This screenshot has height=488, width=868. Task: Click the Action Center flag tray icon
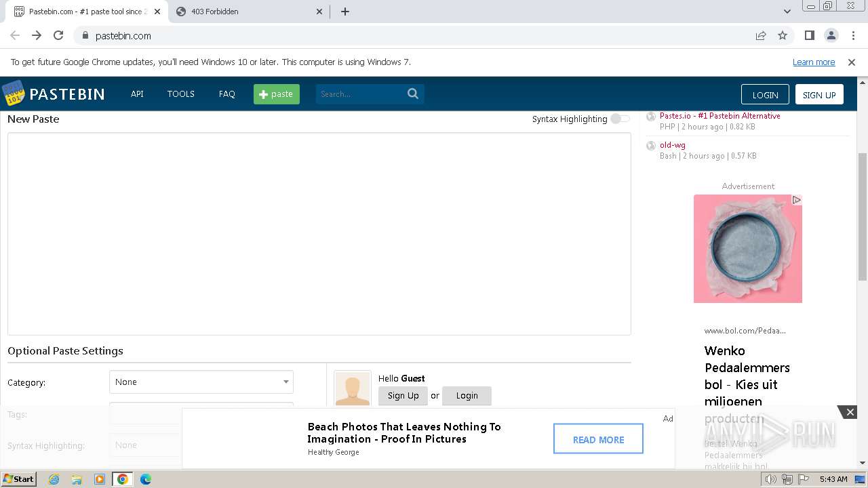tap(803, 479)
